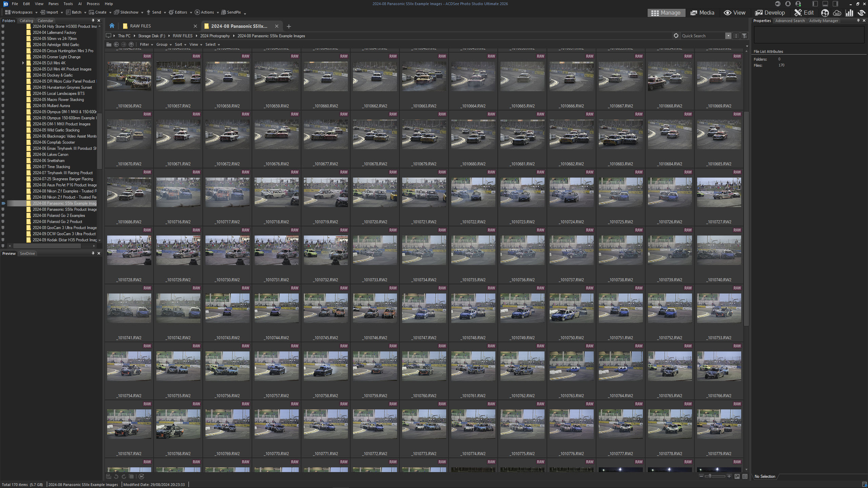868x488 pixels.
Task: Click the 2024 Photography breadcrumb
Action: point(215,36)
